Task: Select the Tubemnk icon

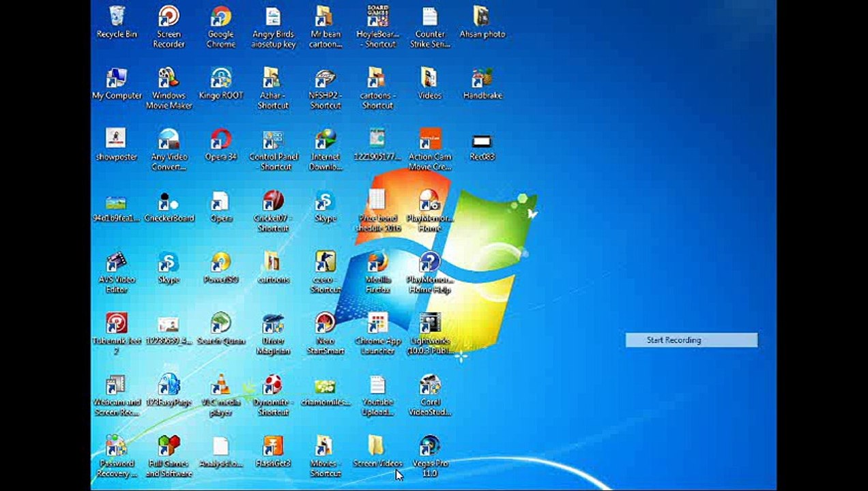Action: [117, 333]
